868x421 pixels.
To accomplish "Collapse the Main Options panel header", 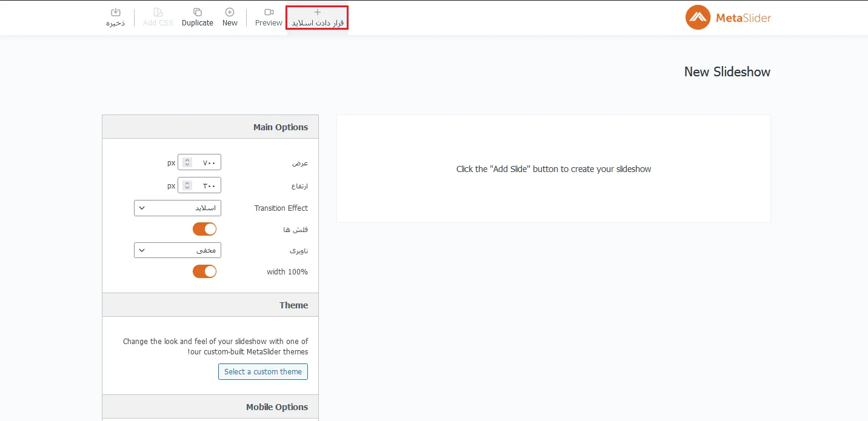I will [x=210, y=127].
